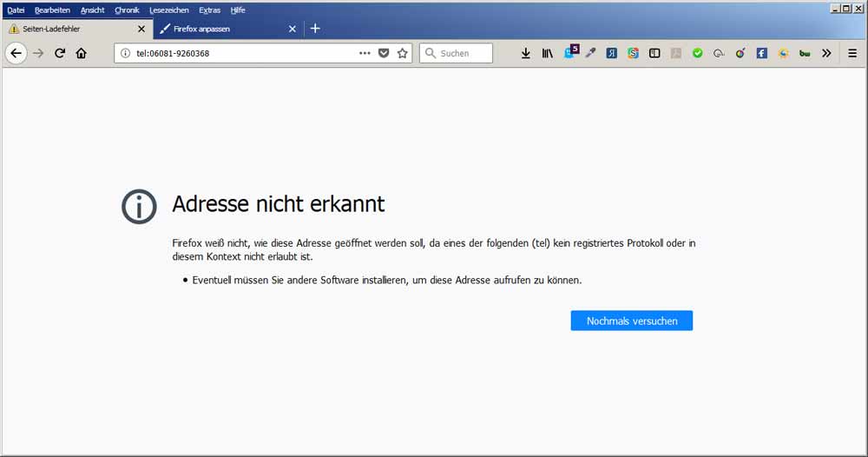The image size is (868, 457).
Task: Click the magnifier icon in search box
Action: 431,53
